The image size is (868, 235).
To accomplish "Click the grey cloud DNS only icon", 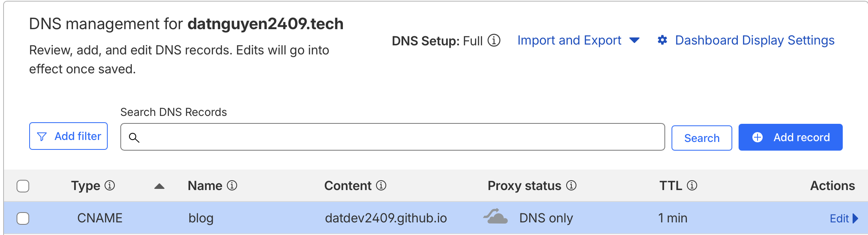I will pyautogui.click(x=496, y=217).
